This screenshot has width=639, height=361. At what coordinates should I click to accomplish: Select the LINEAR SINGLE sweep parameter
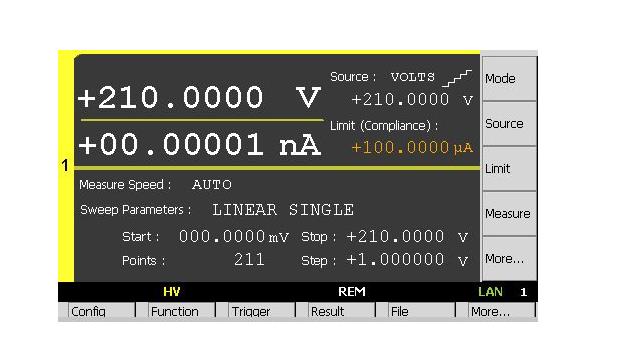tap(283, 210)
